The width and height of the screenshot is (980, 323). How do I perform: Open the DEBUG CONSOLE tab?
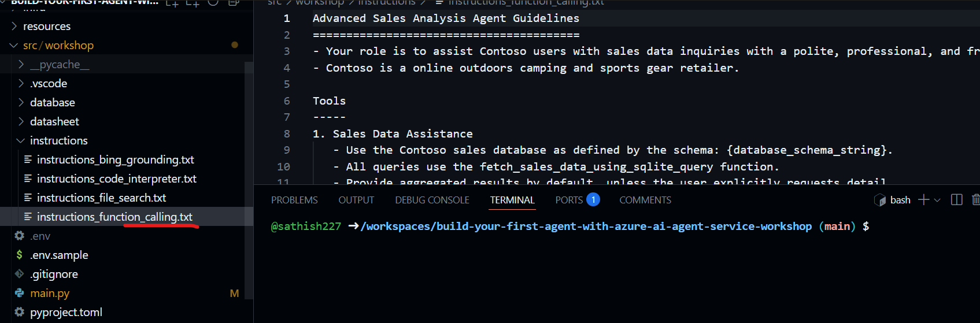(432, 200)
